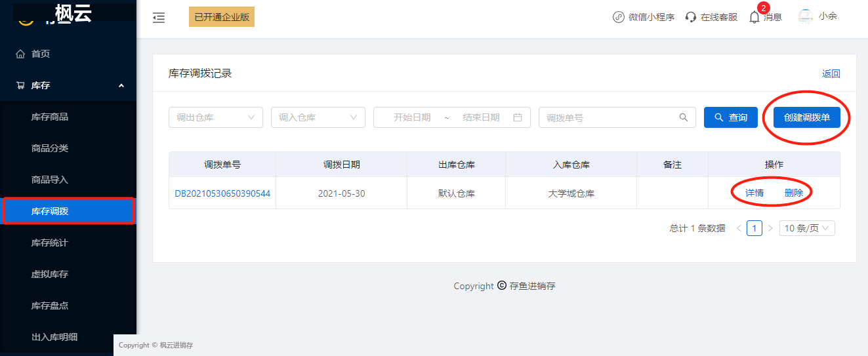Open notifications via the bell icon
Viewport: 868px width, 356px height.
(754, 18)
